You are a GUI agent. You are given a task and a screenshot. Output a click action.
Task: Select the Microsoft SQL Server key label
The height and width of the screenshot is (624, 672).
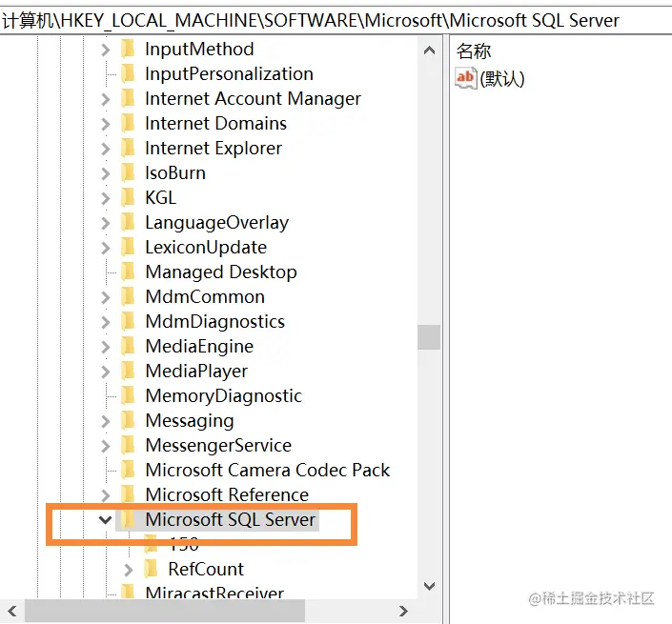230,520
